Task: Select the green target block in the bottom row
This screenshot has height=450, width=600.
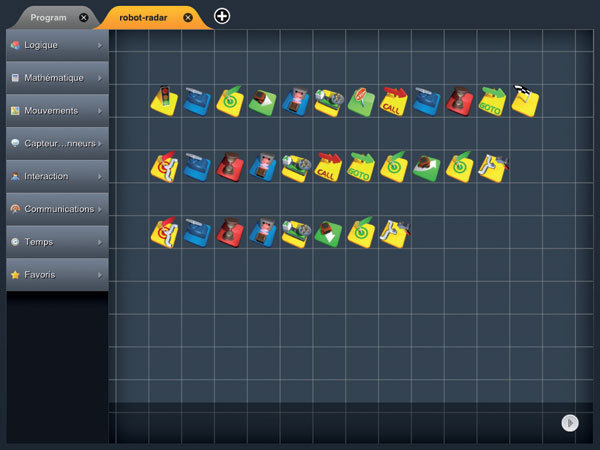Action: click(x=361, y=233)
